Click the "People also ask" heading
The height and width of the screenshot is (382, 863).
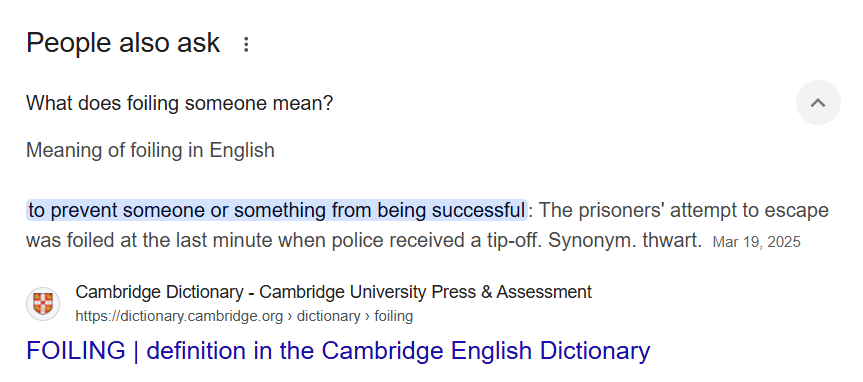pyautogui.click(x=123, y=43)
